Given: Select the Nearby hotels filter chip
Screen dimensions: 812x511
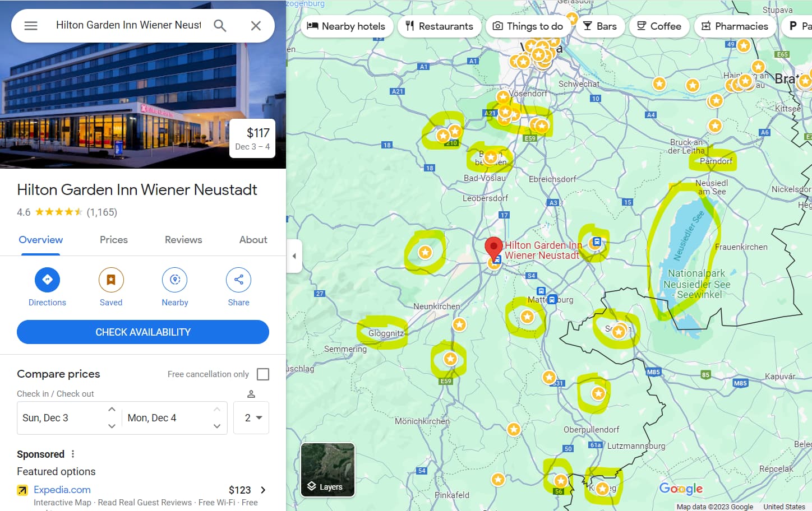Looking at the screenshot, I should coord(346,26).
